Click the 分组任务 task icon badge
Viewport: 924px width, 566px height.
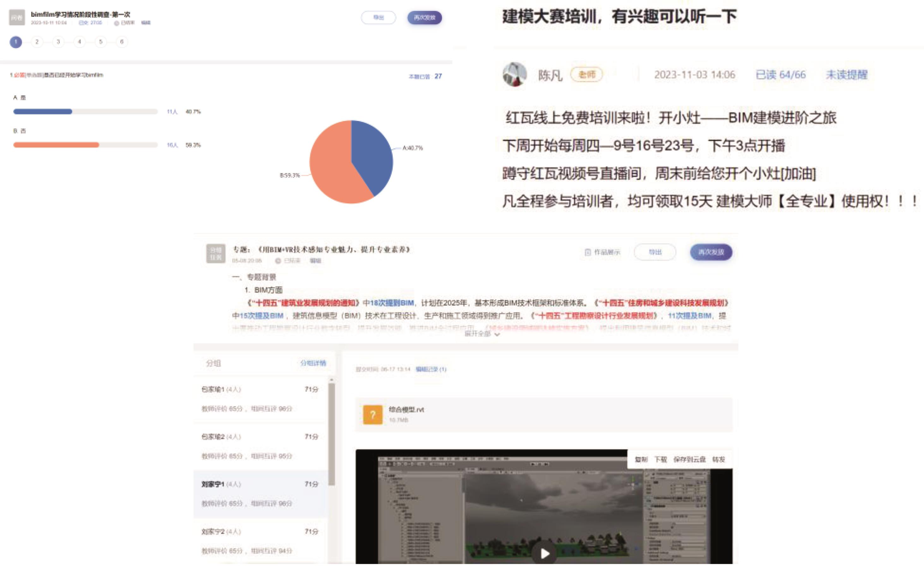click(x=216, y=254)
